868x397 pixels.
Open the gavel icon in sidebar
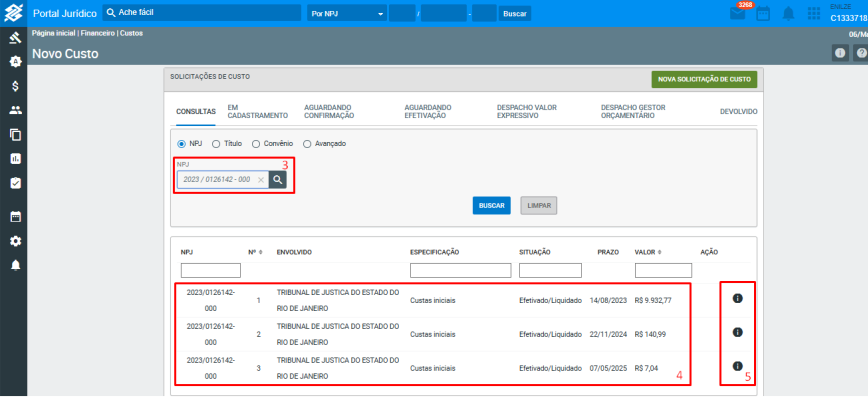16,39
